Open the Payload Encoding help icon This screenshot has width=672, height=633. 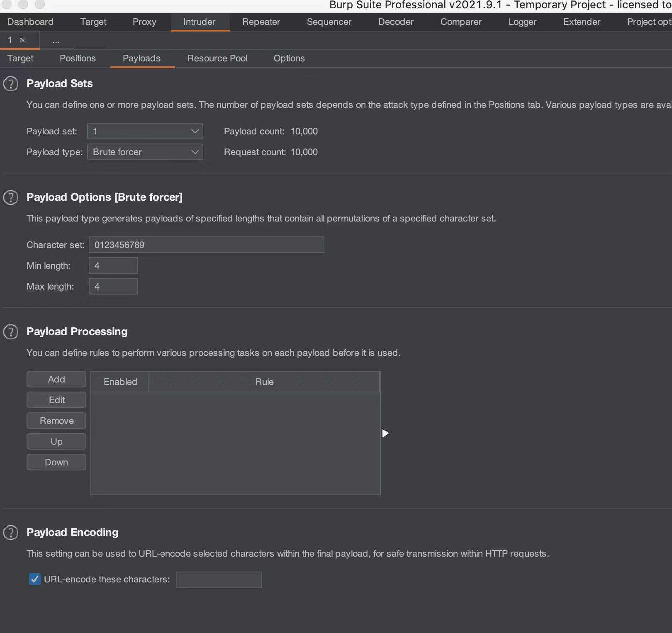coord(11,533)
